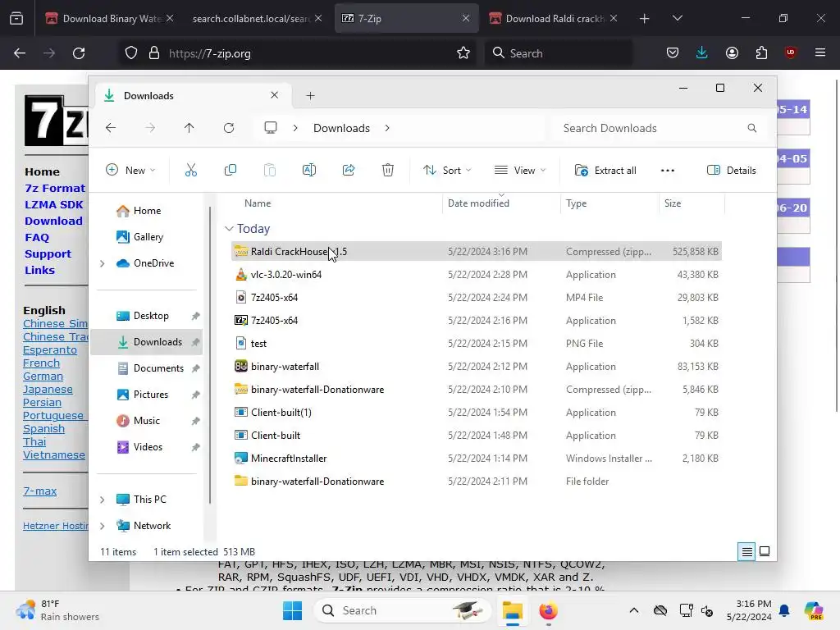Go back in File Explorer navigation
Screen dimensions: 840x630
click(x=111, y=128)
